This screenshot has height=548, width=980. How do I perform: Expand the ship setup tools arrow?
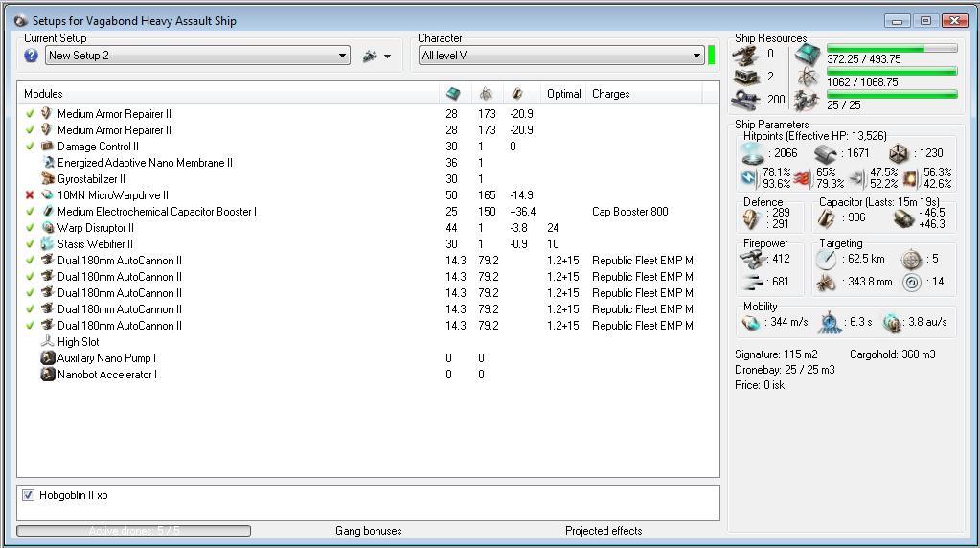coord(388,57)
